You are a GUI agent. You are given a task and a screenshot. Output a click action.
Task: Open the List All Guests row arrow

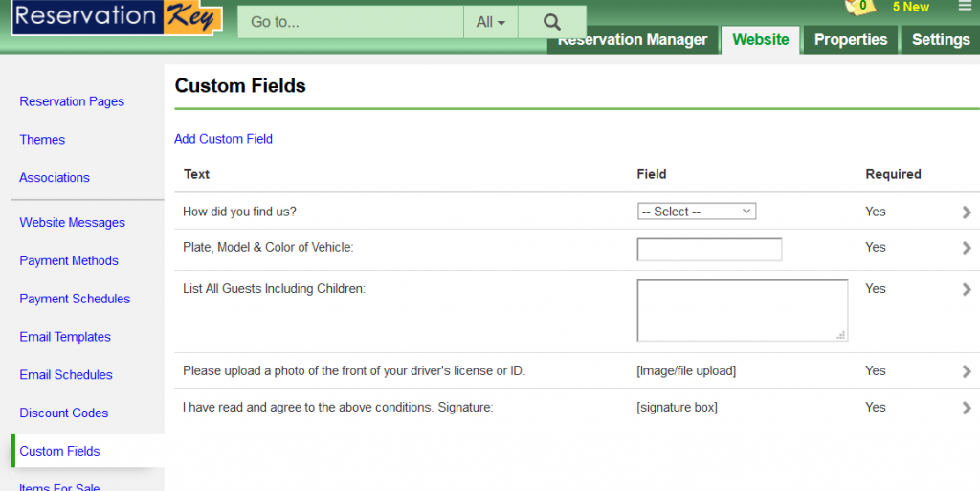(967, 289)
